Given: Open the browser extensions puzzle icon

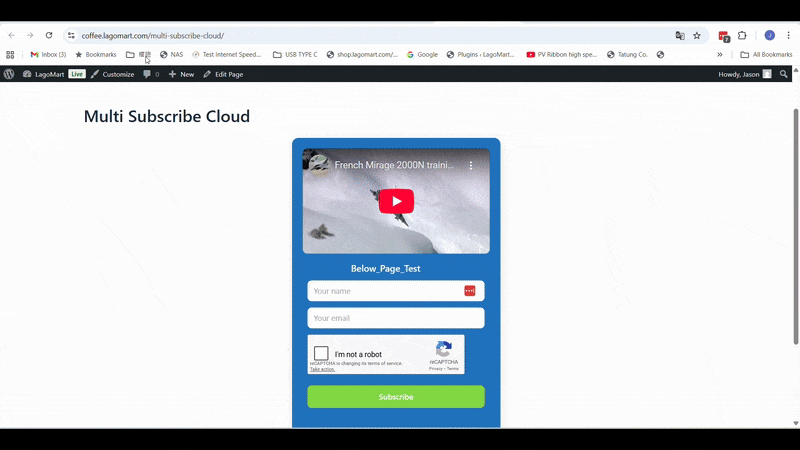Looking at the screenshot, I should (742, 35).
